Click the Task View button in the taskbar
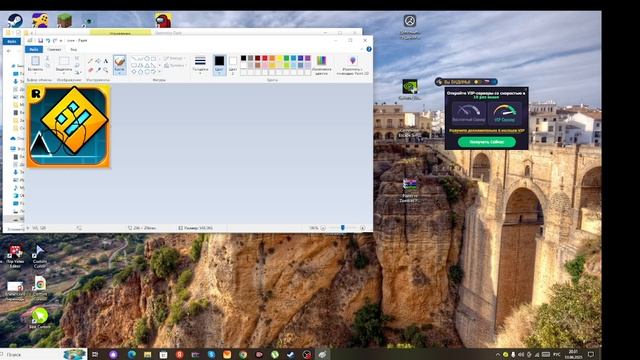640x360 pixels. [95, 354]
